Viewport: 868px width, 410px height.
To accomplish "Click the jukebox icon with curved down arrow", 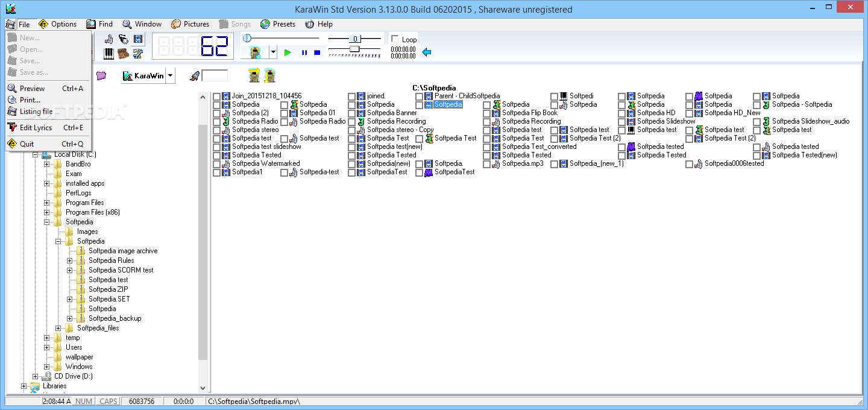I will (x=269, y=75).
